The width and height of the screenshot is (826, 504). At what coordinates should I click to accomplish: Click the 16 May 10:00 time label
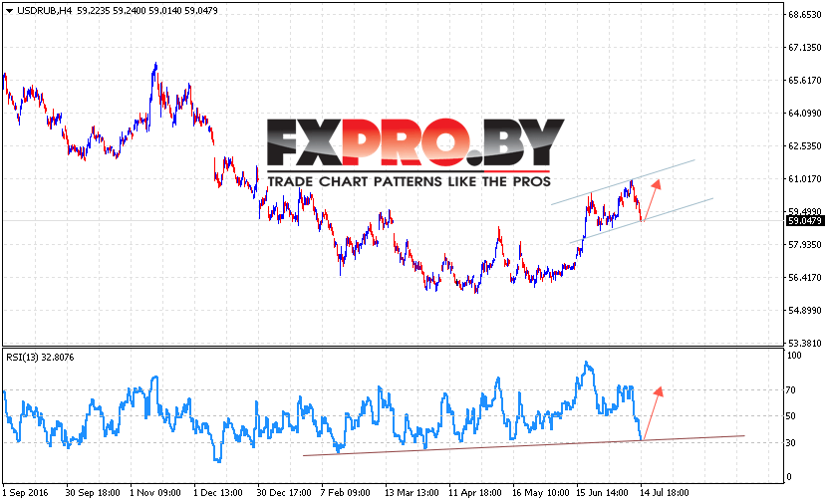click(540, 493)
